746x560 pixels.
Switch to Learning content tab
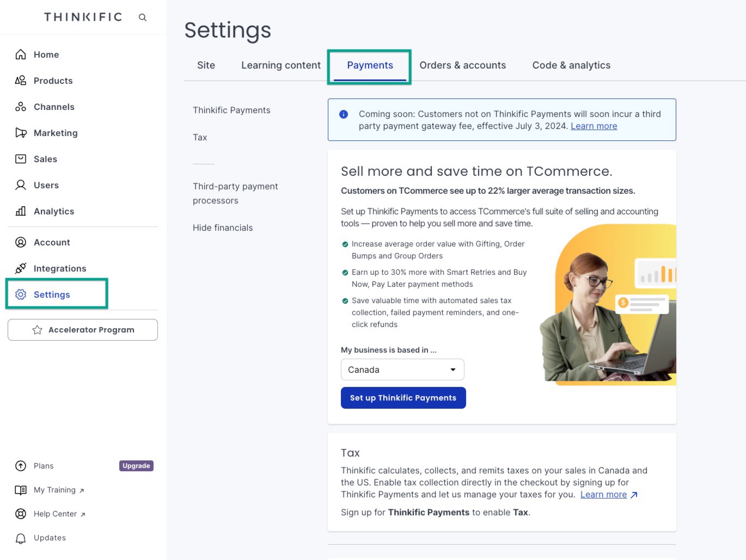click(281, 65)
